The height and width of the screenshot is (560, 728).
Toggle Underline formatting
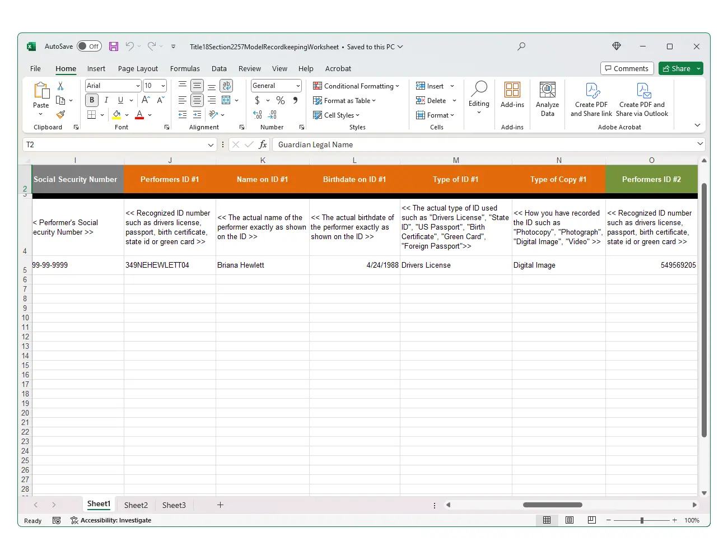point(120,100)
